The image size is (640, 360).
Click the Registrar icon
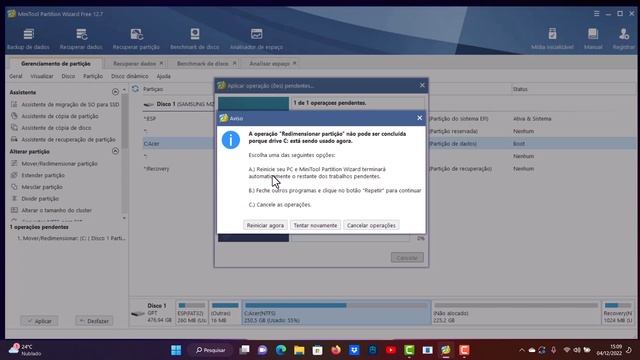(x=623, y=39)
